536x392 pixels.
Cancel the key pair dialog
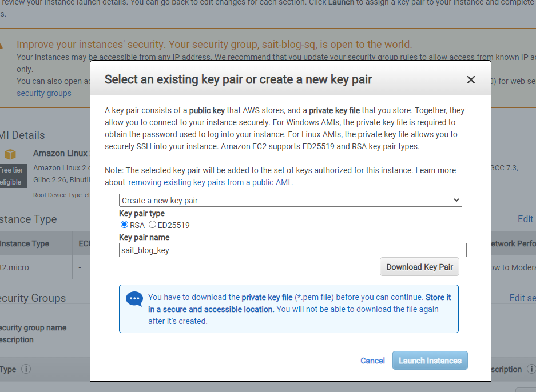(372, 361)
